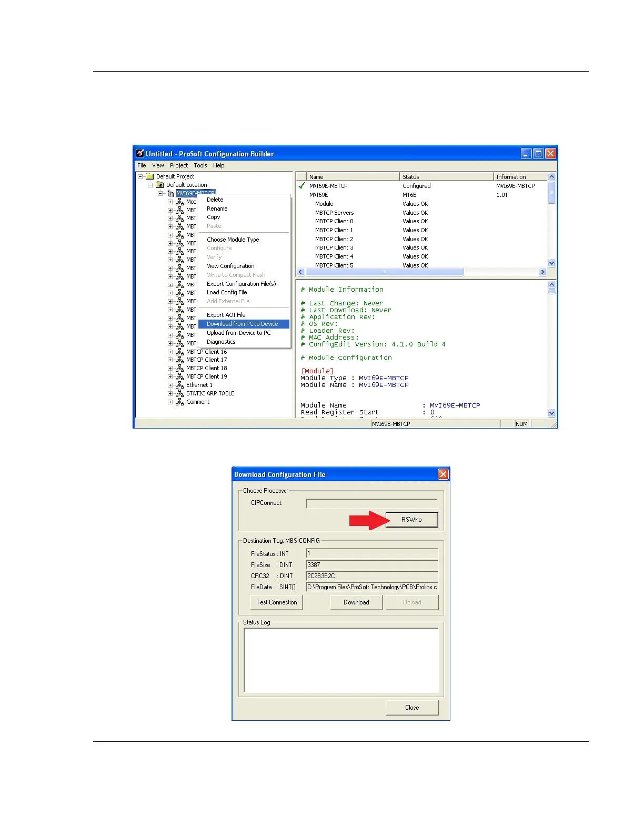Image resolution: width=644 pixels, height=834 pixels.
Task: Select the MBTCP Client 0 row in the list
Action: (421, 221)
